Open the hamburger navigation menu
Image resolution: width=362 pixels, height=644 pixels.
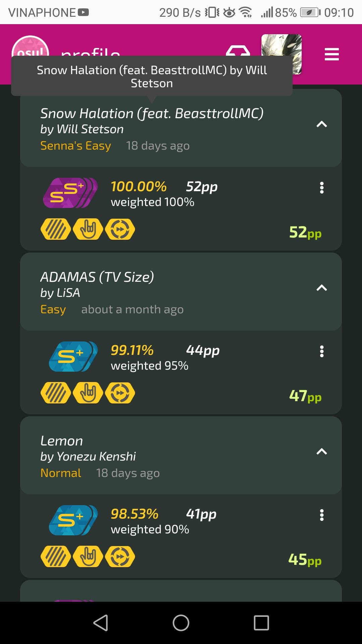point(331,54)
